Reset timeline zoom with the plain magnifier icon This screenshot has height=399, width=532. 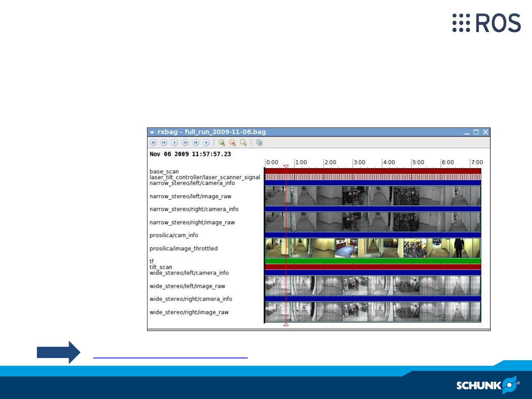click(243, 143)
